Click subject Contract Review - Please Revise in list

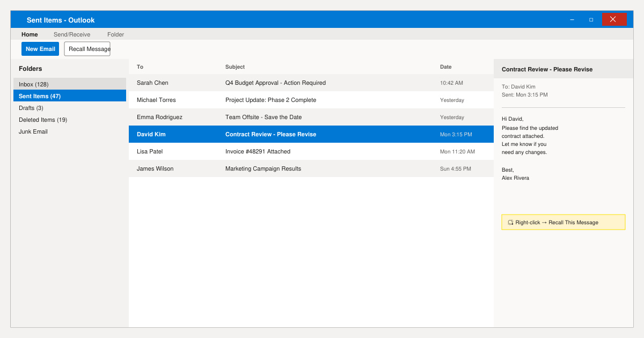pyautogui.click(x=270, y=134)
